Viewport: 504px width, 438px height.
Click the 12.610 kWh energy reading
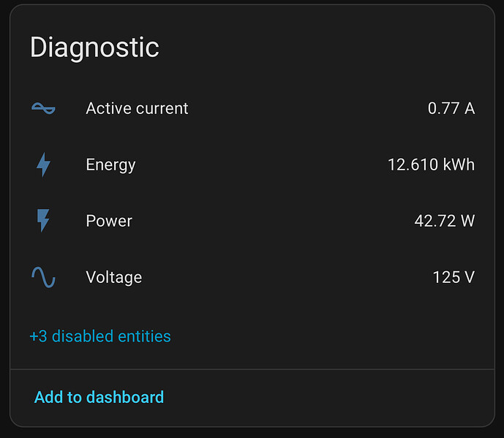(431, 165)
